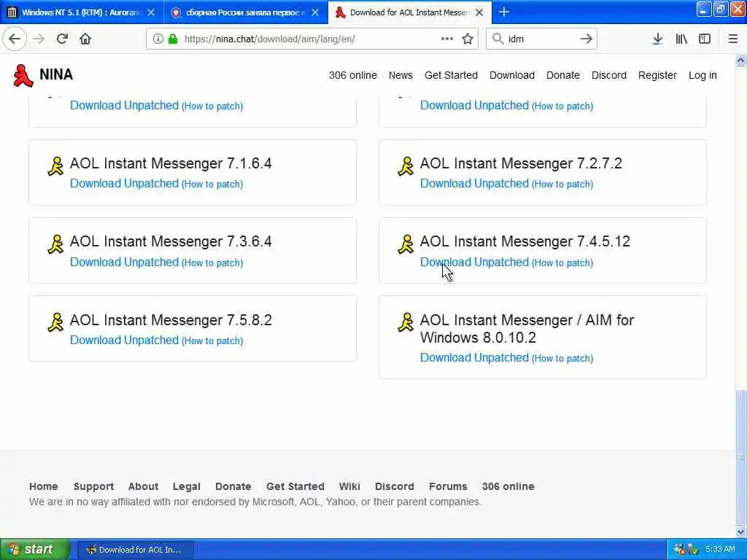Open the Log in page
The width and height of the screenshot is (747, 560).
pos(703,75)
